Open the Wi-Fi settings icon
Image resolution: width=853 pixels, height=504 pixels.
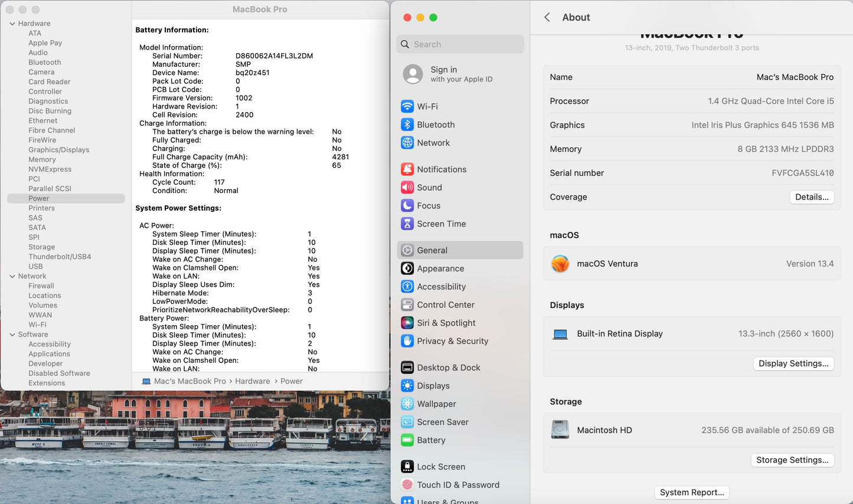coord(407,106)
